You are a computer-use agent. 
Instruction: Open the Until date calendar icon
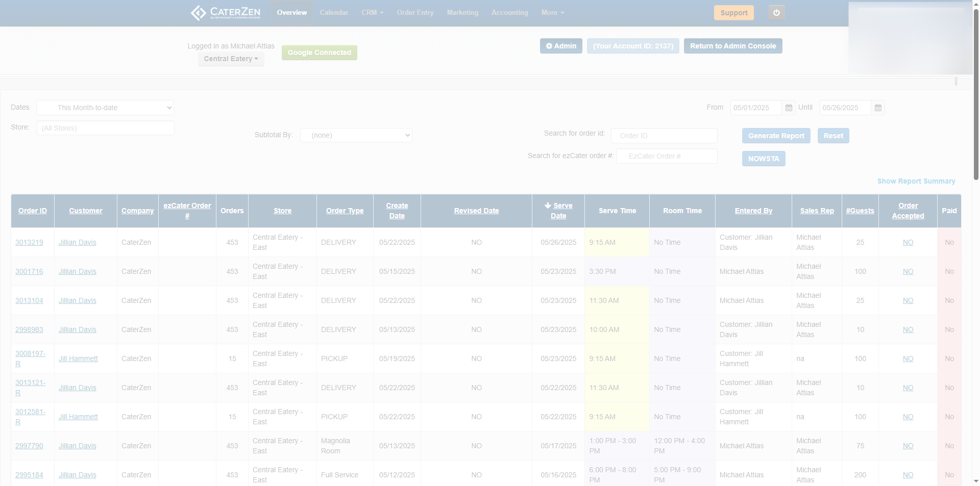[x=878, y=108]
